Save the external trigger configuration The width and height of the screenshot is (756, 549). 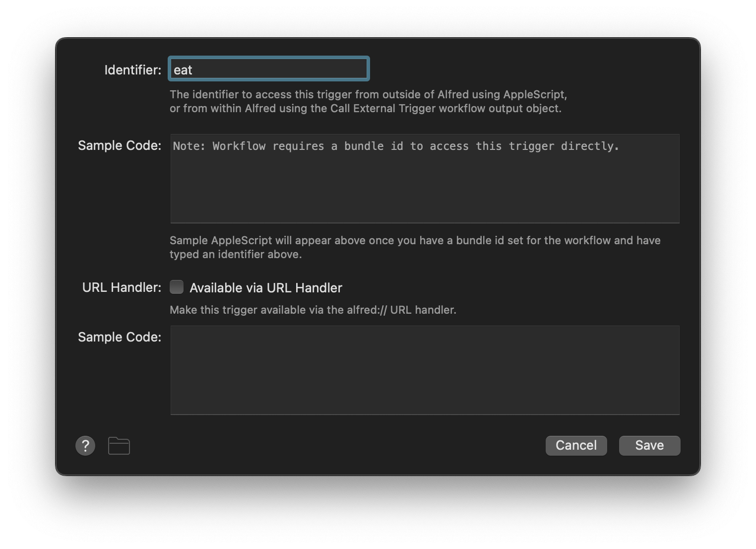pyautogui.click(x=649, y=445)
